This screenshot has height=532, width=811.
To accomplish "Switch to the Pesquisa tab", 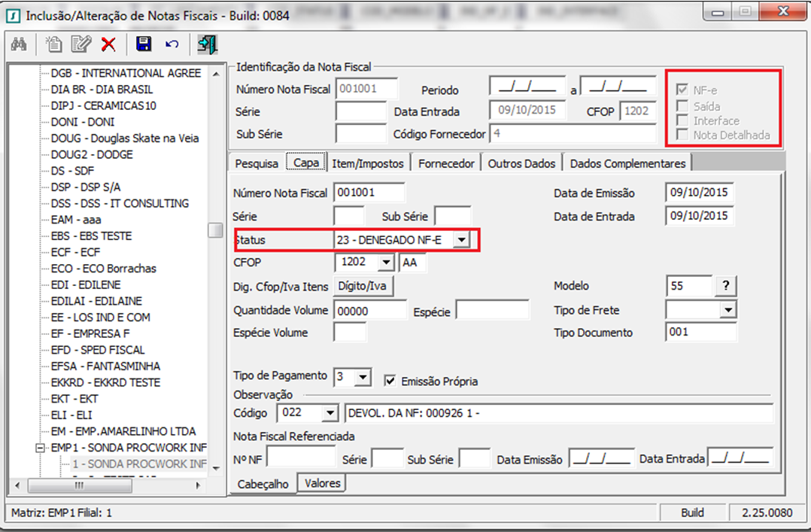I will click(x=257, y=163).
